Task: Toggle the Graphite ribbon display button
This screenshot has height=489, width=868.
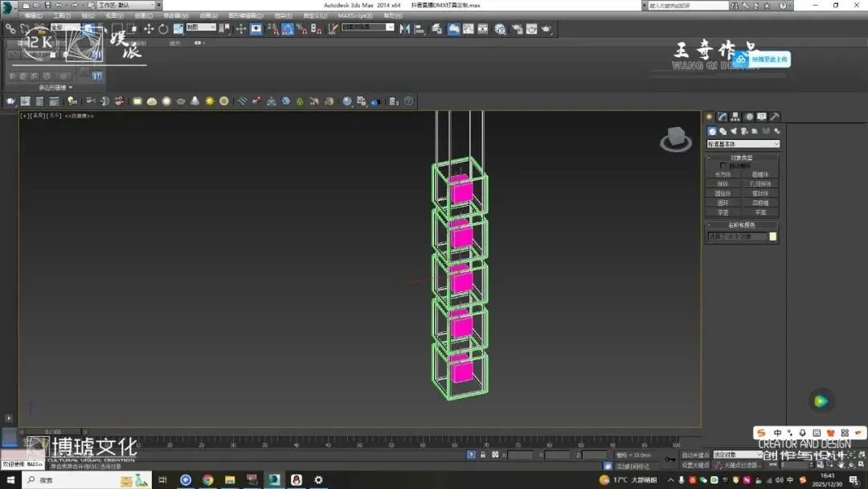Action: 453,29
